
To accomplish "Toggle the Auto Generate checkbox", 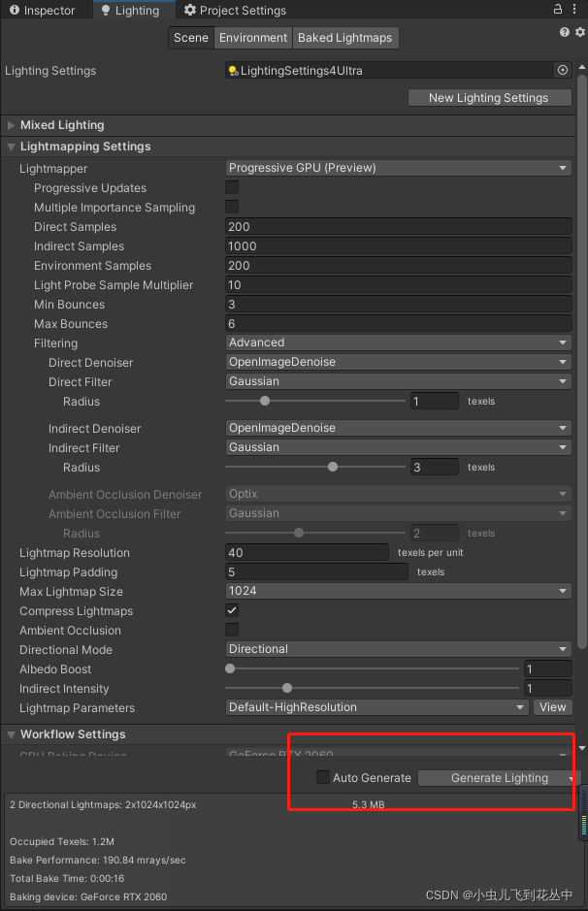I will pyautogui.click(x=323, y=777).
